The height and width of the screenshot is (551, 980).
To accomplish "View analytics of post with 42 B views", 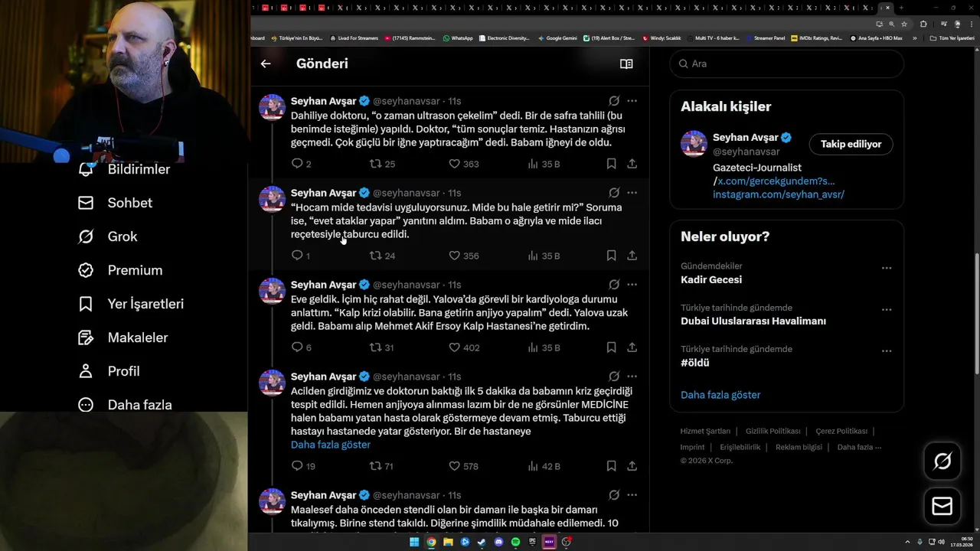I will coord(544,466).
